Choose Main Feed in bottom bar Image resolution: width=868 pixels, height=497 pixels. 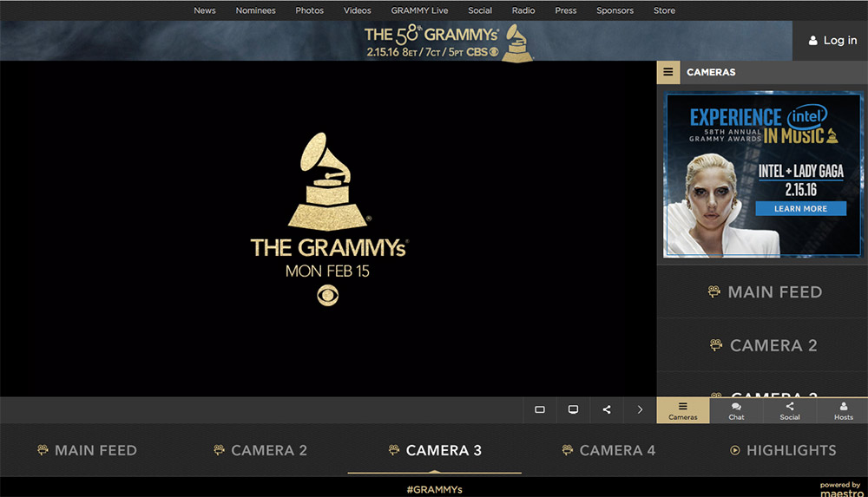(x=87, y=450)
